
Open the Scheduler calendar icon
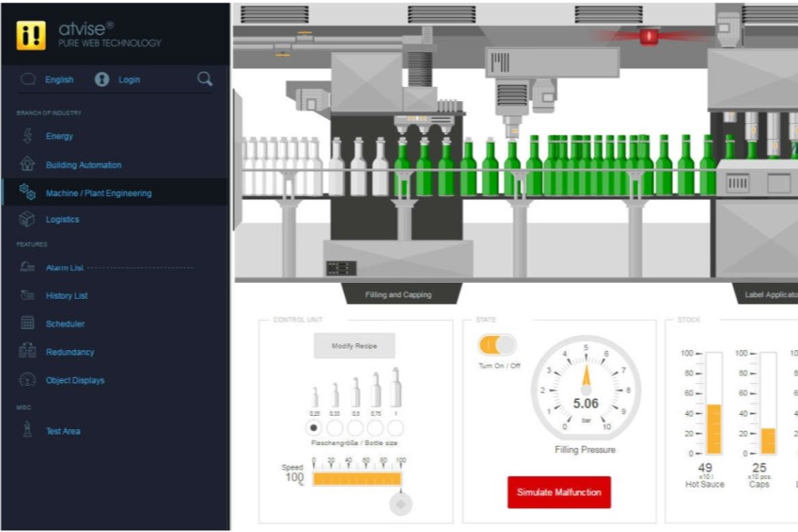click(28, 324)
